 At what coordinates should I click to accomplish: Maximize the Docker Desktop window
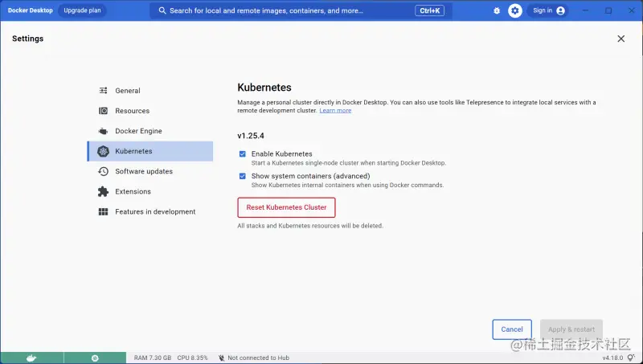(608, 10)
